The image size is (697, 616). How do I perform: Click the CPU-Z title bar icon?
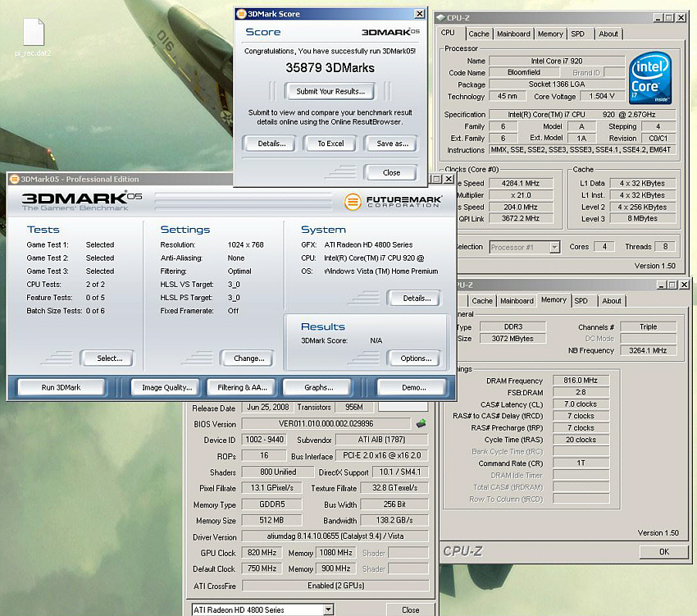click(x=440, y=18)
